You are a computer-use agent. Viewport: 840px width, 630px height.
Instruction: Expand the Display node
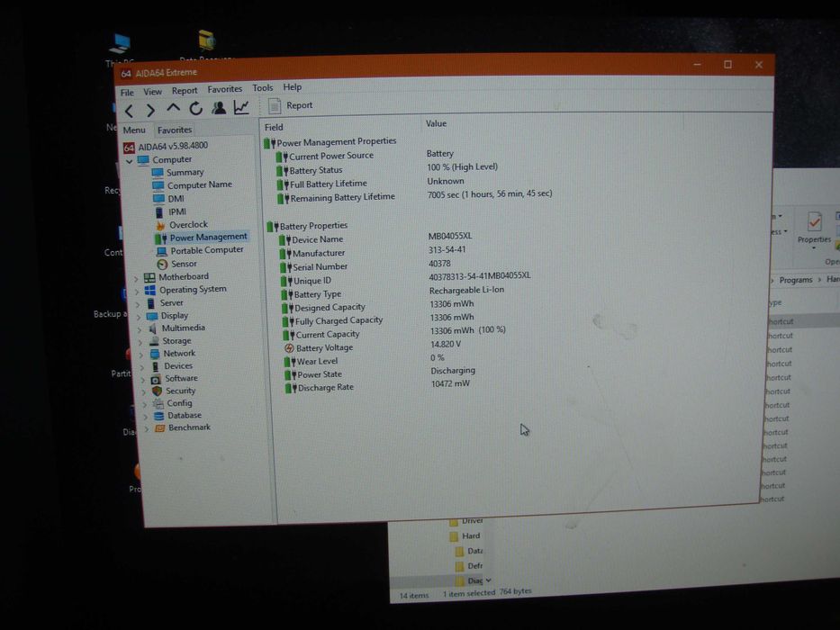coord(139,317)
